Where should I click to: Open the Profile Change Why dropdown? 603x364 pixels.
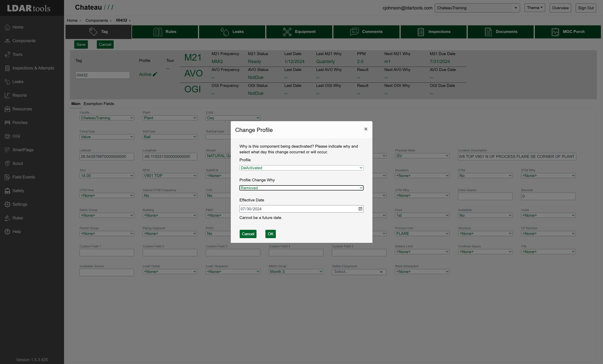[301, 188]
